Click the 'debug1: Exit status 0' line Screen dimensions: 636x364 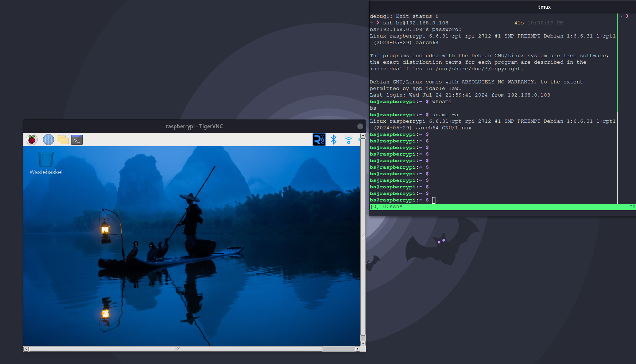coord(404,16)
